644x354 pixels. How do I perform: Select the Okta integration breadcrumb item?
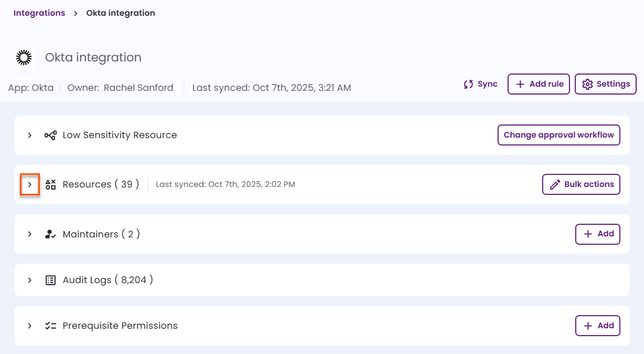coord(120,13)
